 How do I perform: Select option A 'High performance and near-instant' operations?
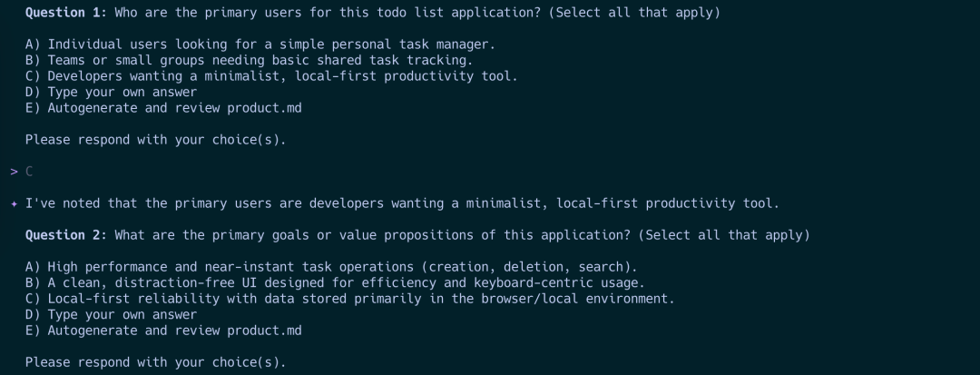[331, 267]
